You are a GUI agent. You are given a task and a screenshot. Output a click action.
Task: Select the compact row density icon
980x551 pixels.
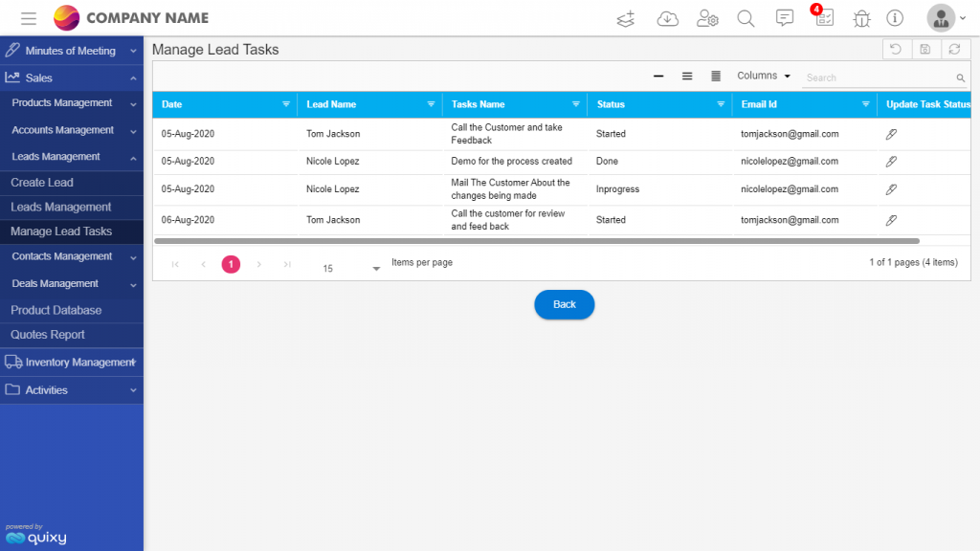658,77
